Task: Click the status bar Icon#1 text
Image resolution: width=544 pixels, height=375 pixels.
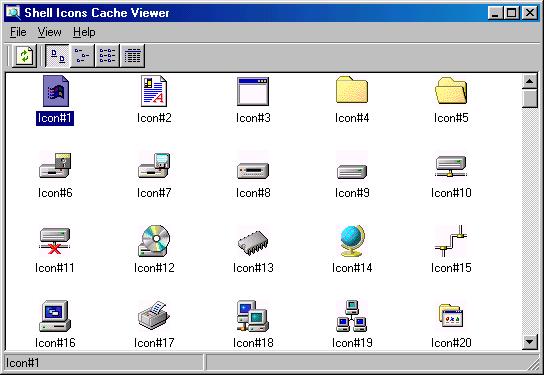Action: (x=23, y=363)
